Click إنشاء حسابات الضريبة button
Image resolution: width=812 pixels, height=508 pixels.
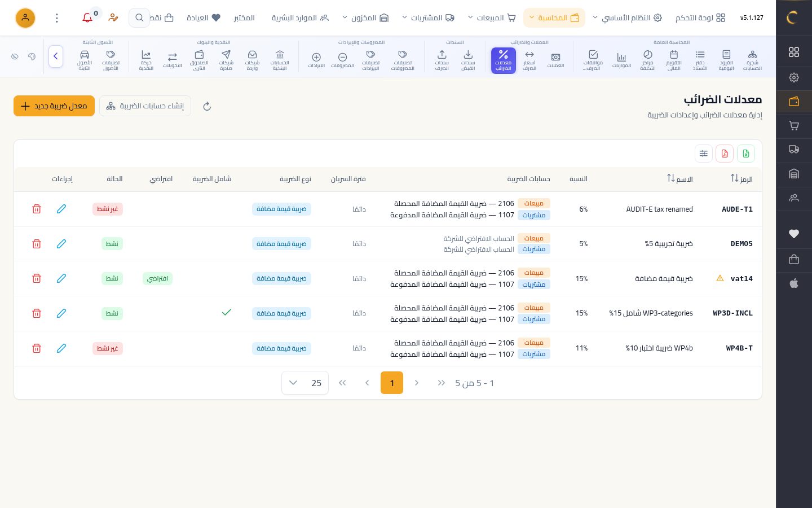[145, 106]
